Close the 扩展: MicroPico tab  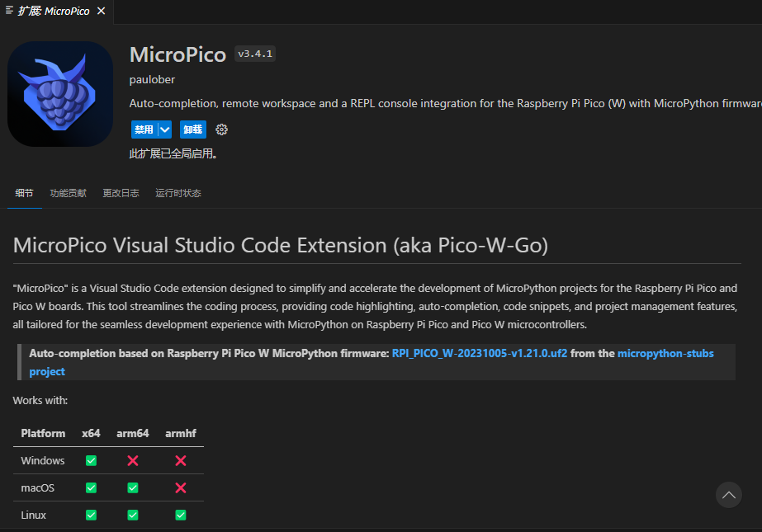(101, 11)
